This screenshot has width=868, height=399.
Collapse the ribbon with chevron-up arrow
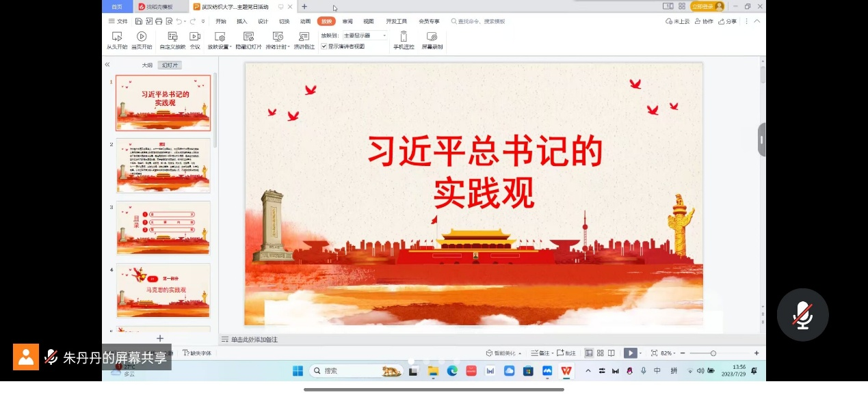[757, 21]
